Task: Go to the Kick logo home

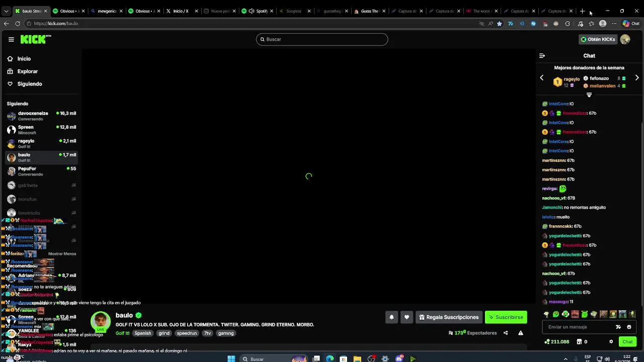Action: tap(36, 39)
